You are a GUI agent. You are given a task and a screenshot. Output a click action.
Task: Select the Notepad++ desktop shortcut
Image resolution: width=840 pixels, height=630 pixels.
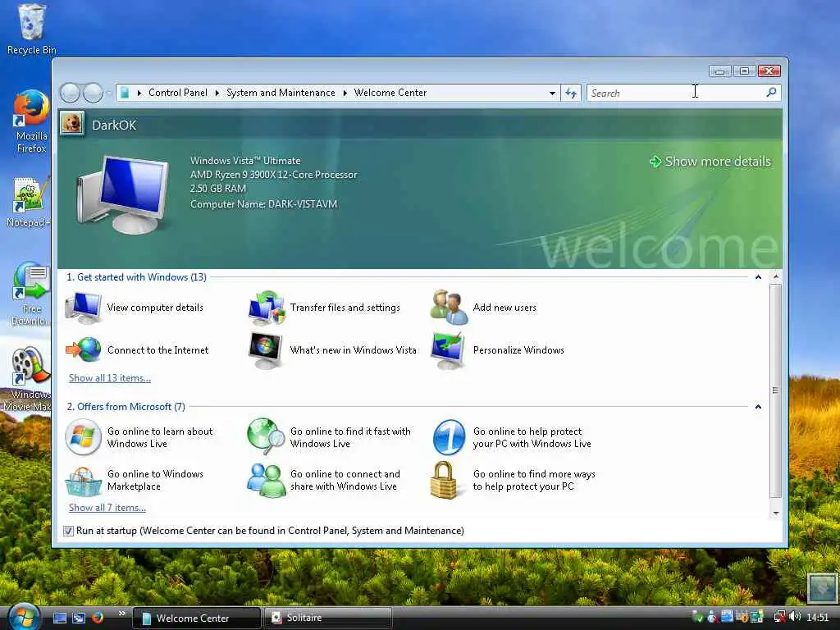30,203
